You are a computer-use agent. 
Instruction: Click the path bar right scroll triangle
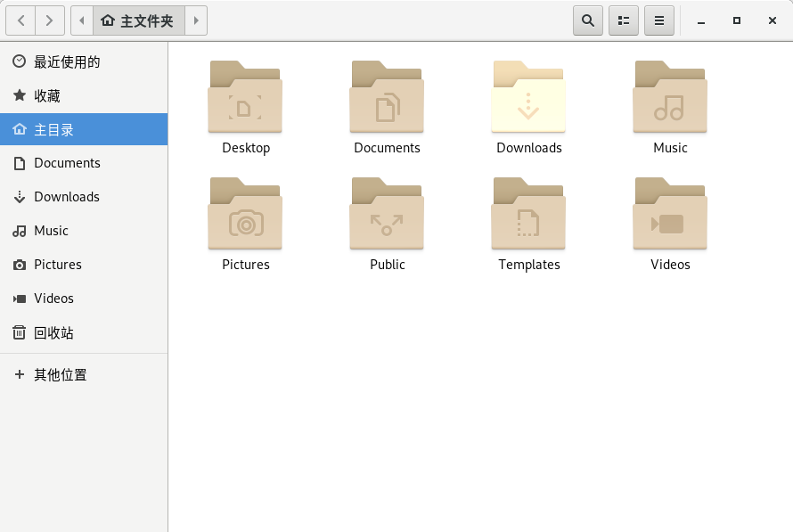(196, 20)
